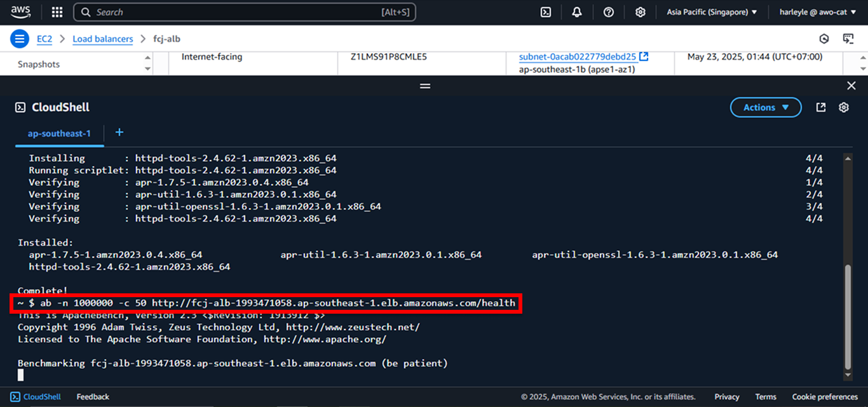Open the notifications bell
Screen dimensions: 868x407
click(577, 12)
